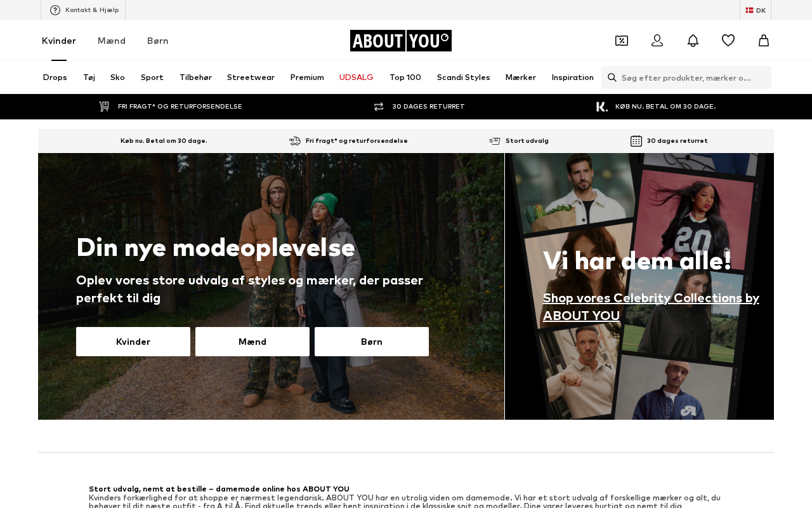Open the coupon voucher icon
The height and width of the screenshot is (508, 812).
[622, 41]
